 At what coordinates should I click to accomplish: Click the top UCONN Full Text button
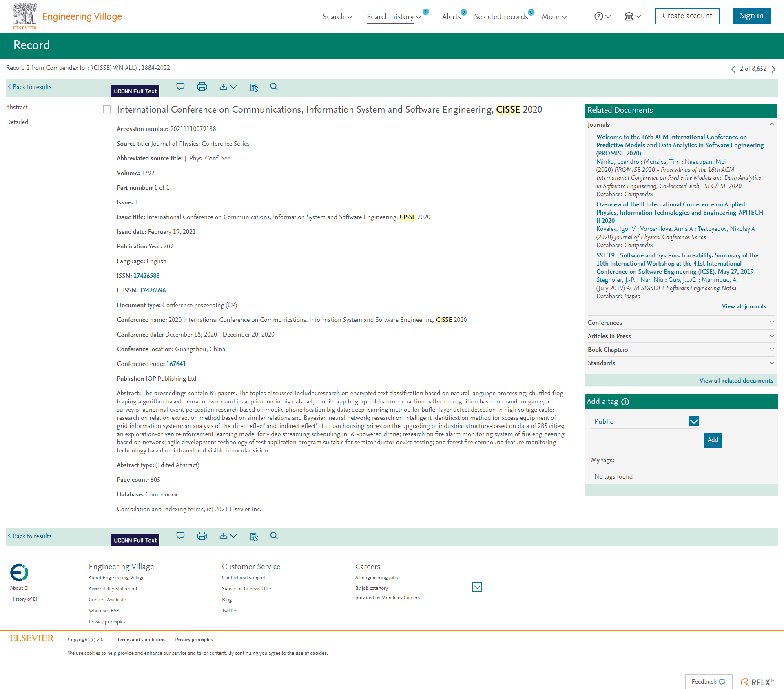click(x=135, y=91)
